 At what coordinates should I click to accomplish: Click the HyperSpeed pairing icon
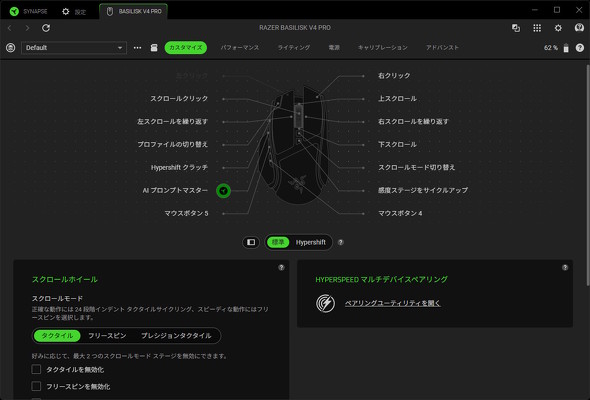pyautogui.click(x=325, y=303)
